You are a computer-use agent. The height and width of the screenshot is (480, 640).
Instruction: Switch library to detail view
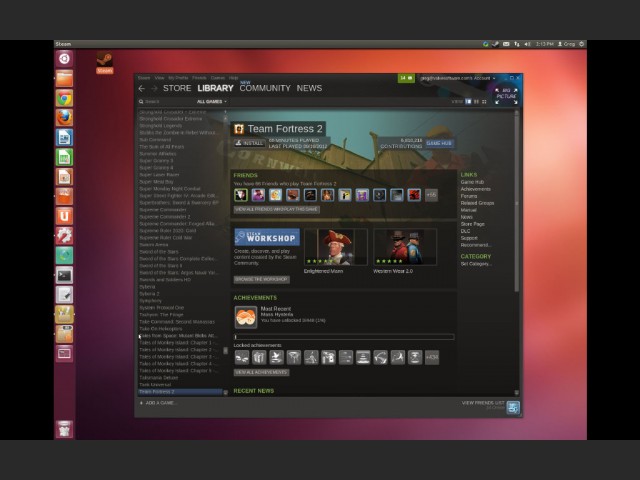[468, 102]
